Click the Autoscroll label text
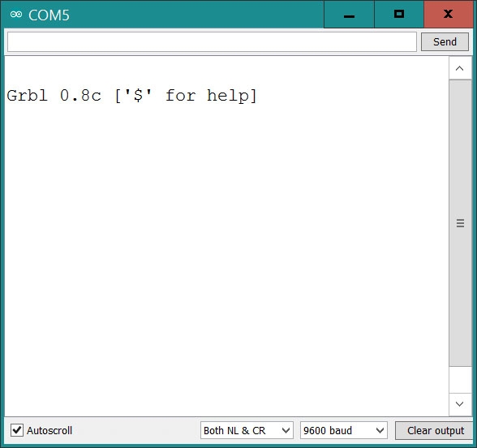 point(49,431)
